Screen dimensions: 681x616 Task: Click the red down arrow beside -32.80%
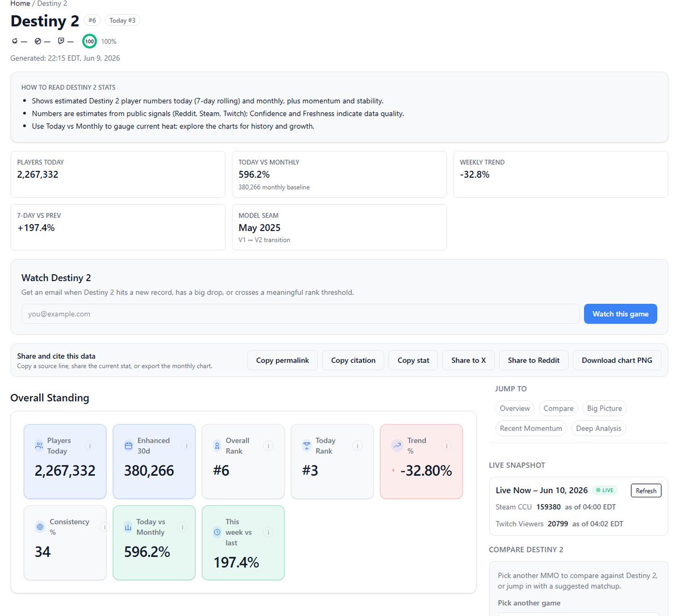[x=393, y=471]
